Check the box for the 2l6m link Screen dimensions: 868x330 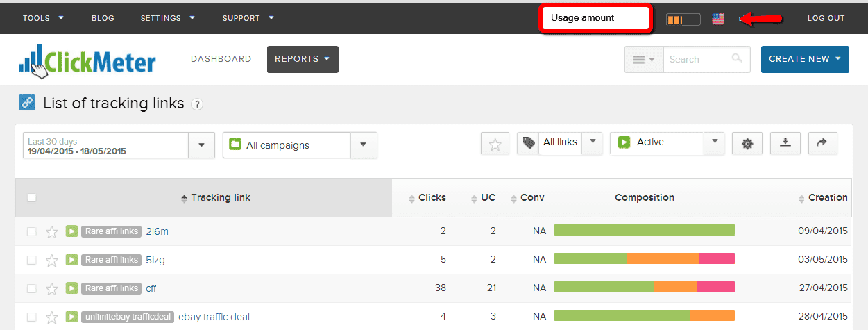click(x=31, y=231)
